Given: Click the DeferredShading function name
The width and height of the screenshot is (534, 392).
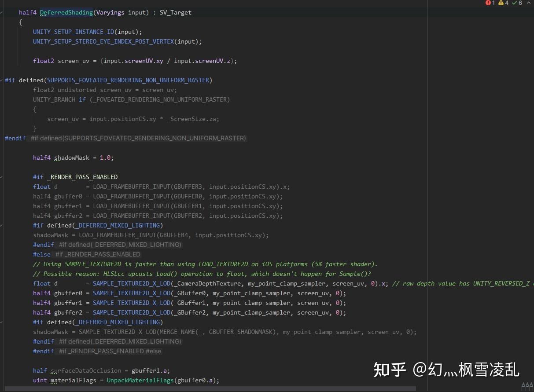Looking at the screenshot, I should click(x=66, y=12).
